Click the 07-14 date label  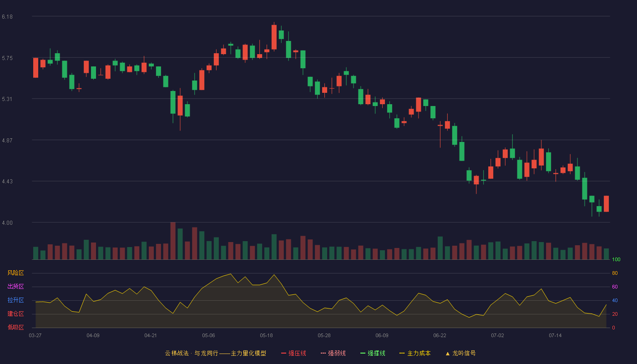click(x=555, y=335)
